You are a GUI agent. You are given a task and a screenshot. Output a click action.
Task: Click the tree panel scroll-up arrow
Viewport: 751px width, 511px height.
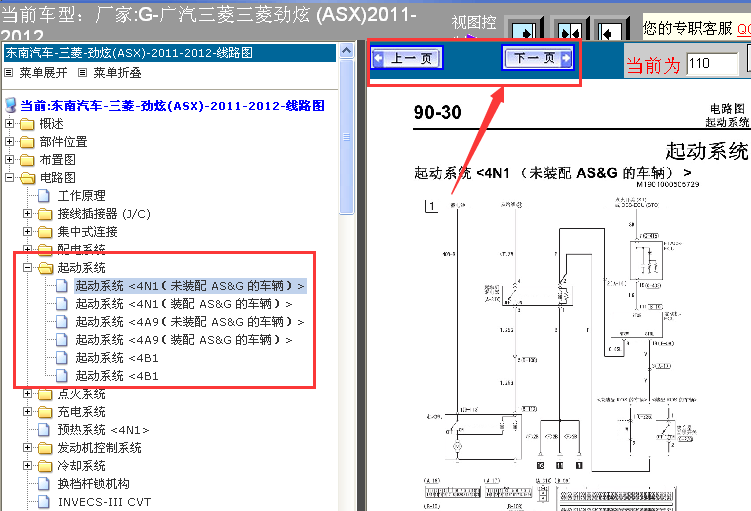[x=346, y=50]
